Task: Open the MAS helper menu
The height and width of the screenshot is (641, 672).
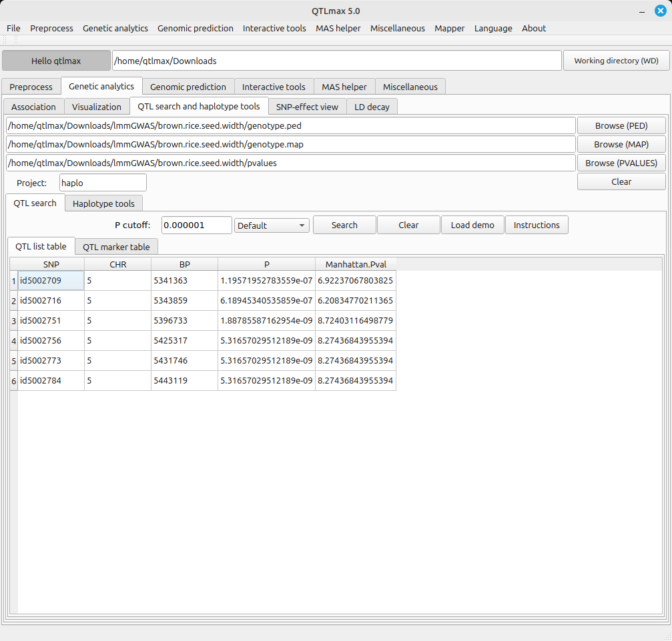Action: pyautogui.click(x=338, y=28)
